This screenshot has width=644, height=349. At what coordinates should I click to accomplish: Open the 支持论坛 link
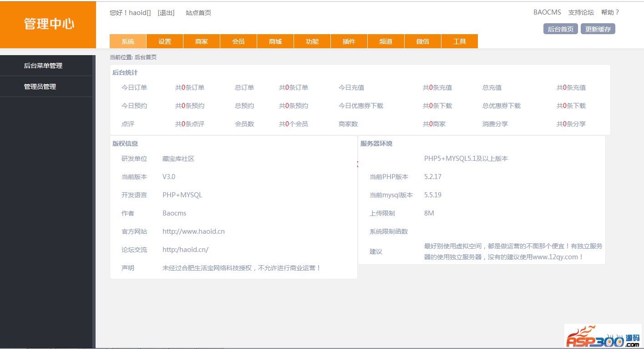[x=581, y=12]
